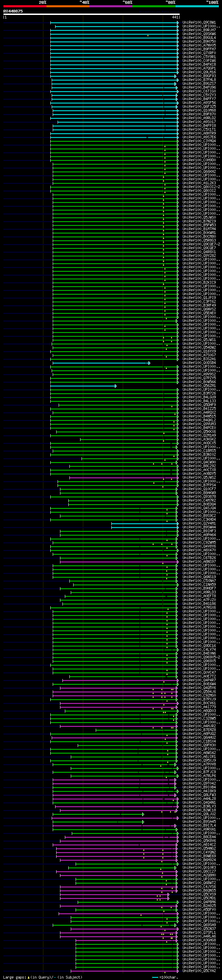The width and height of the screenshot is (222, 980).
Task: Click the purple alignment bar for UniRef100_Q5JWS2
Action: [x=123, y=477]
